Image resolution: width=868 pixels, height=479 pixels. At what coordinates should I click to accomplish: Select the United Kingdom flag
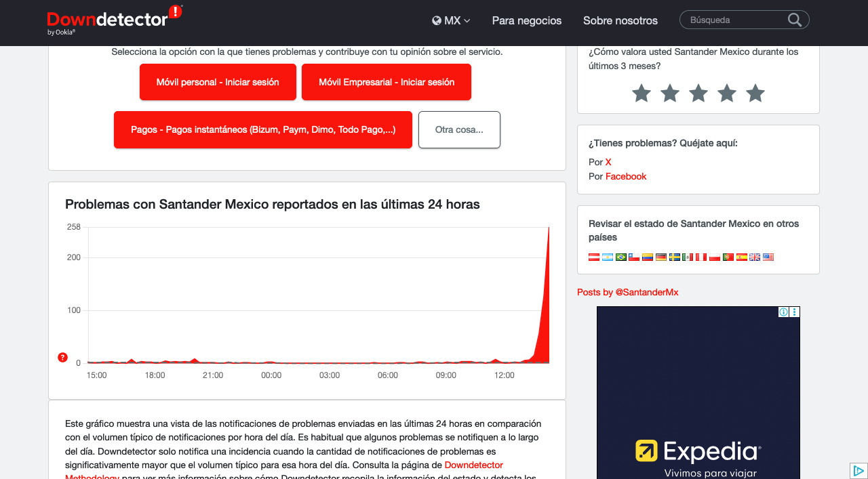click(x=755, y=257)
